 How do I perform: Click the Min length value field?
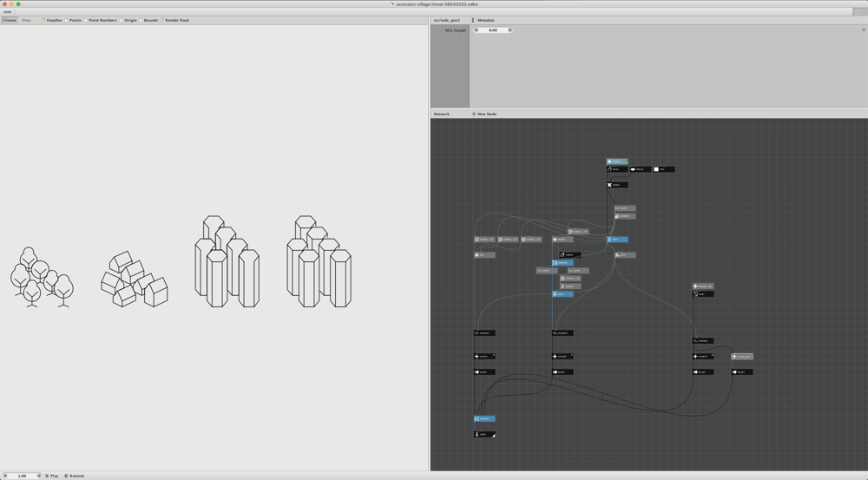click(493, 30)
